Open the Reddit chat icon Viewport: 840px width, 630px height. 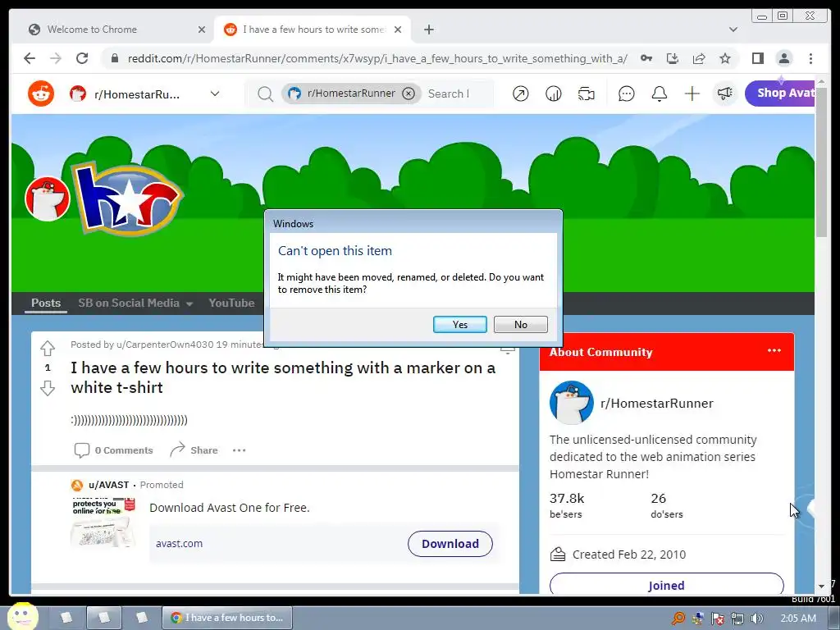[626, 94]
